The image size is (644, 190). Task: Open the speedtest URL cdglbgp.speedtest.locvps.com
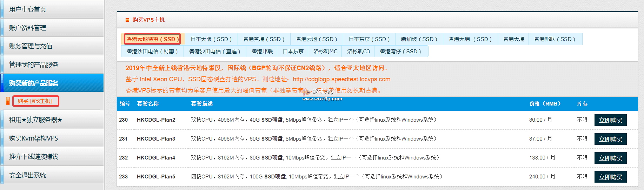click(341, 79)
